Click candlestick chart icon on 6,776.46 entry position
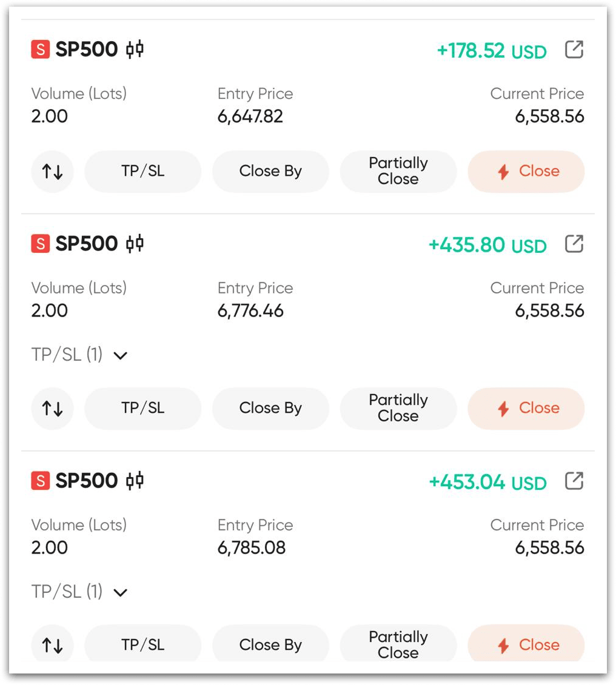616x685 pixels. [x=135, y=244]
